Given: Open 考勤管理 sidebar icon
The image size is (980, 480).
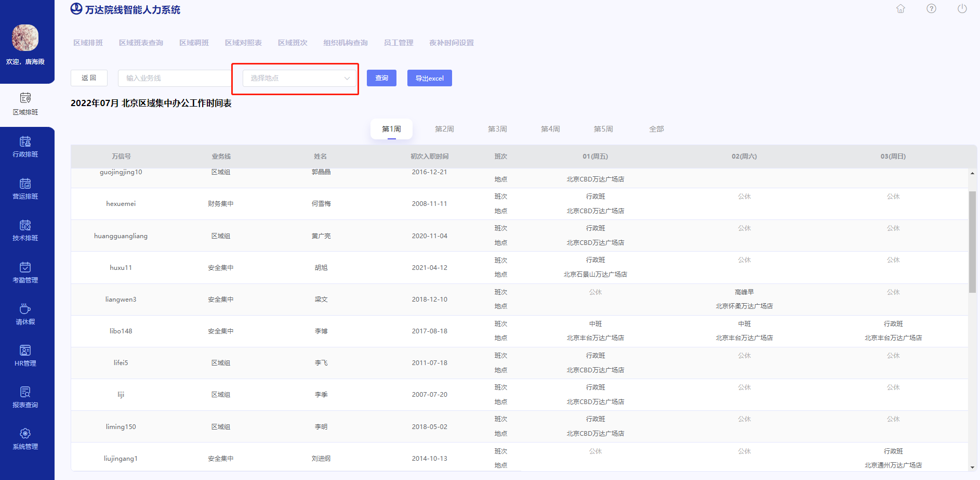Looking at the screenshot, I should click(x=25, y=267).
